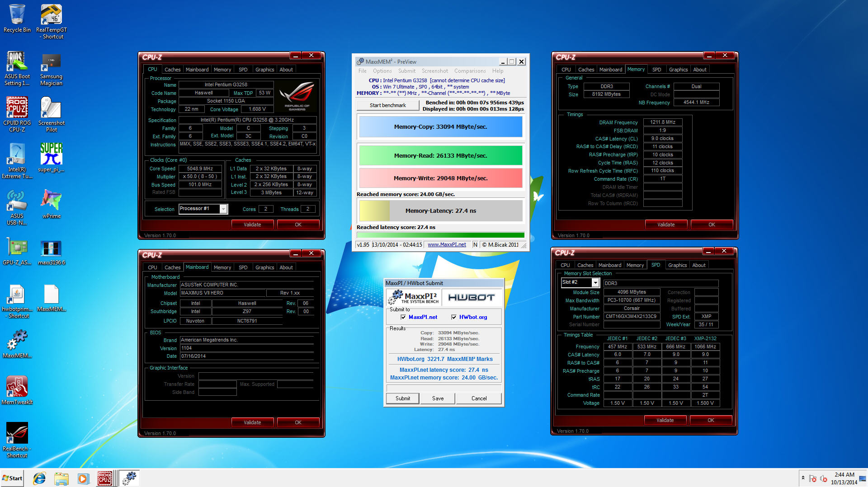Screen dimensions: 868x487
Task: Launch super_pi desktop icon
Action: tap(51, 158)
